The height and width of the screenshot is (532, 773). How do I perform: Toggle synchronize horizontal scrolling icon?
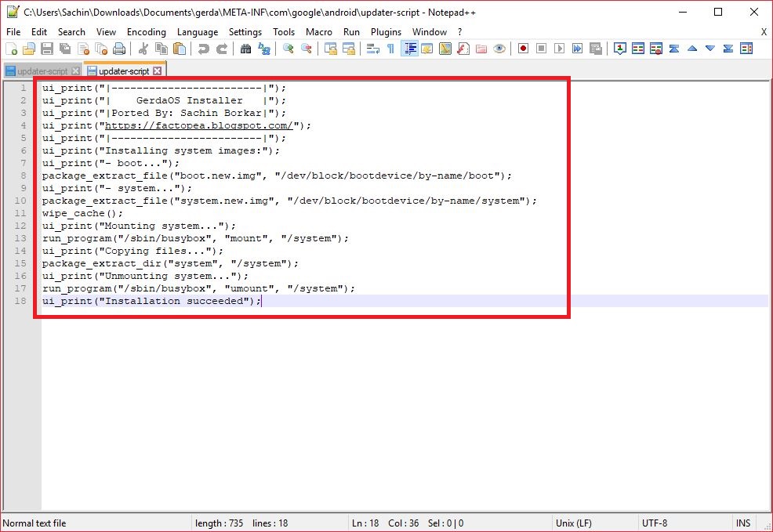click(349, 49)
